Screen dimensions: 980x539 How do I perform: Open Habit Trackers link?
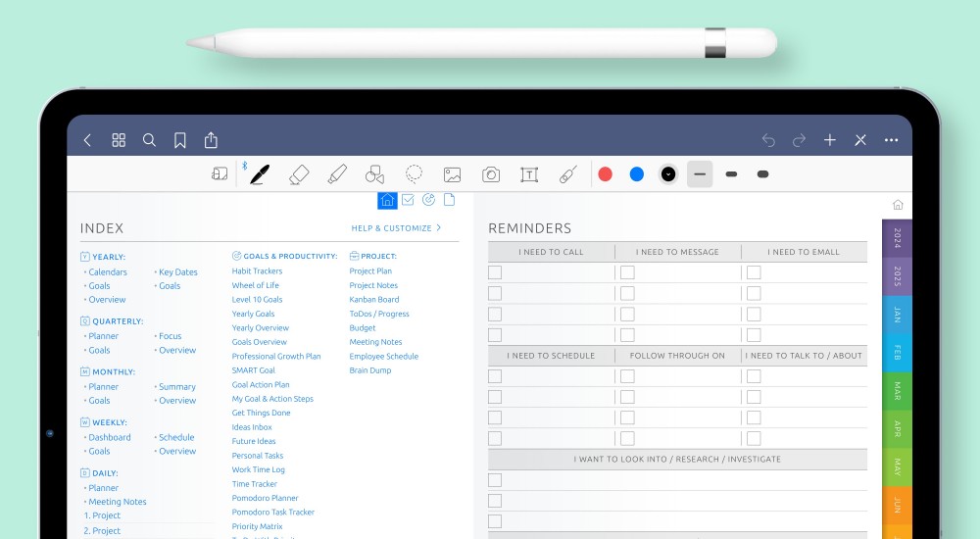pyautogui.click(x=257, y=271)
